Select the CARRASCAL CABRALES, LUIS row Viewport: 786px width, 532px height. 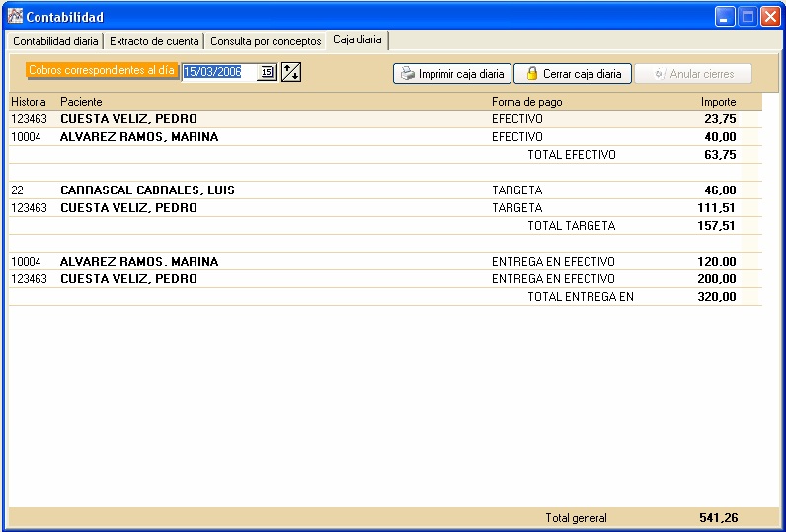pyautogui.click(x=385, y=190)
